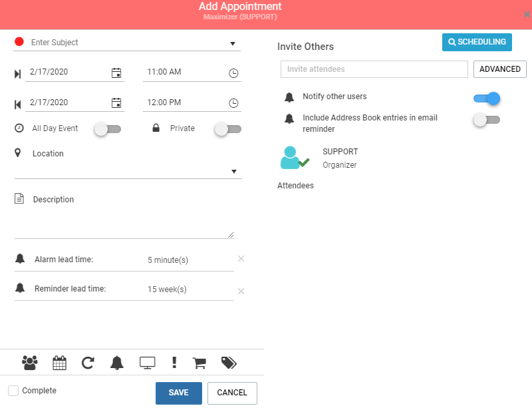Open the start date calendar picker
The image size is (532, 408).
[116, 73]
